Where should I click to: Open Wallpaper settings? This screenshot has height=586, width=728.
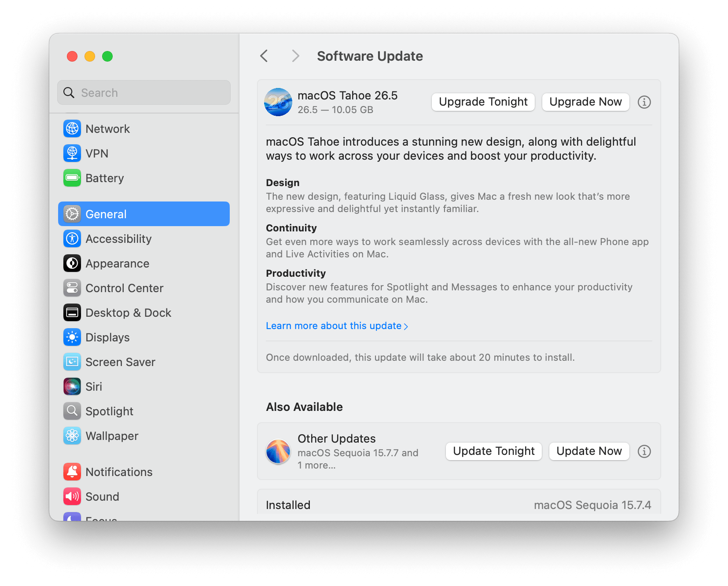(144, 436)
